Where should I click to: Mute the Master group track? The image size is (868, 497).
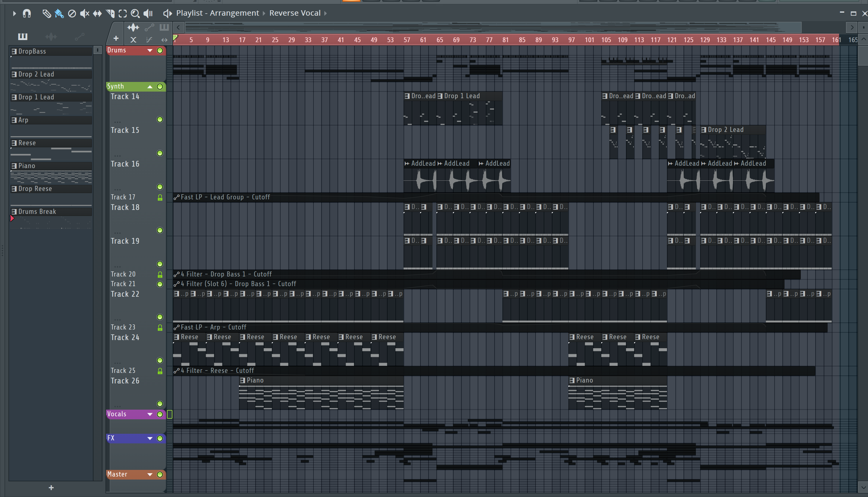[160, 474]
